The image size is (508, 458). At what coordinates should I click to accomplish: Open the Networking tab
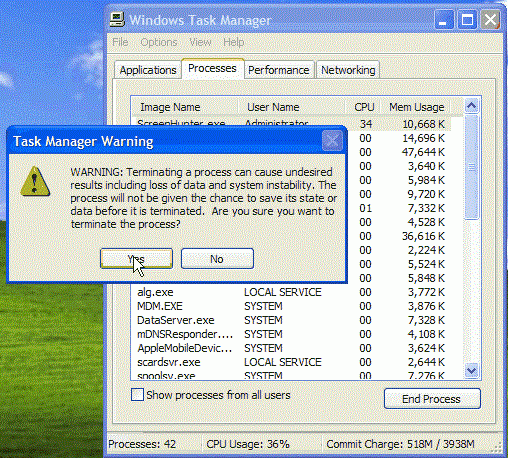[x=348, y=70]
